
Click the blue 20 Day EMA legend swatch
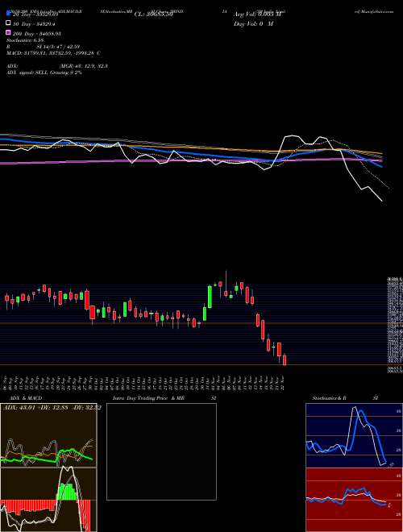coord(8,14)
